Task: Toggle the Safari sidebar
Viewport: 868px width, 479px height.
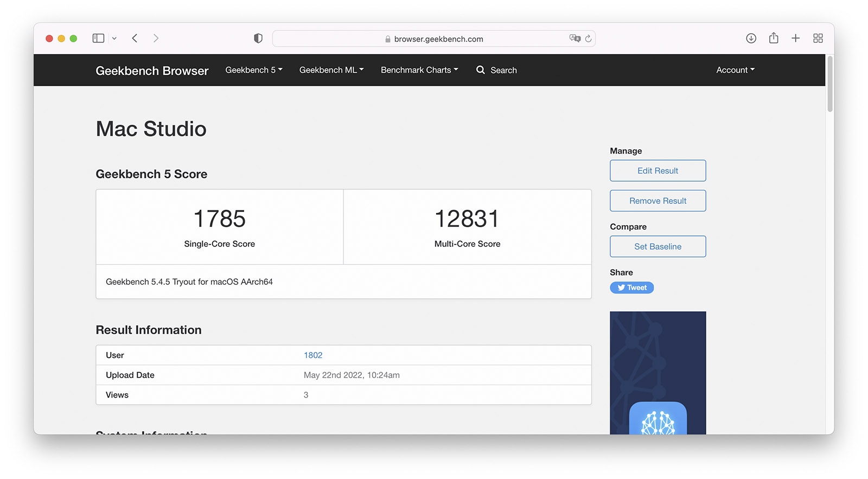Action: [x=98, y=38]
